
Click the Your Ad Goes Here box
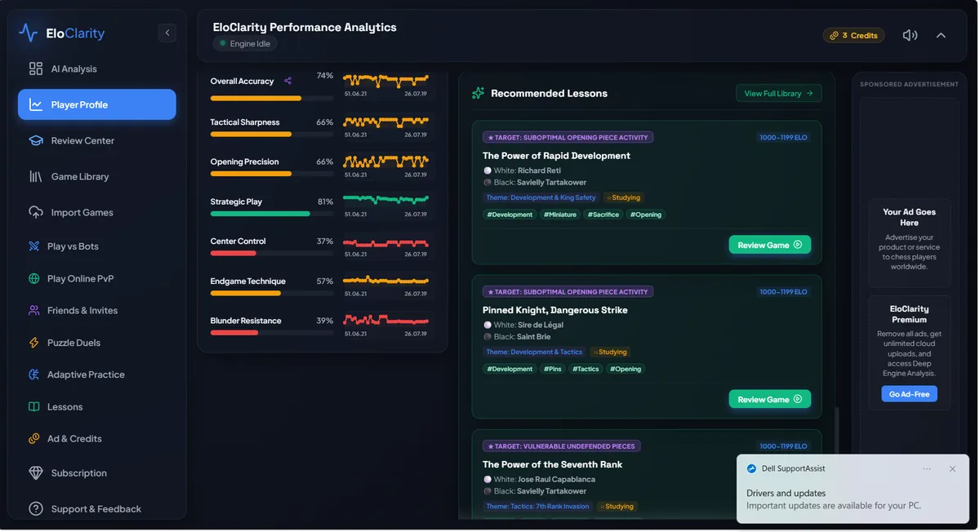point(909,242)
